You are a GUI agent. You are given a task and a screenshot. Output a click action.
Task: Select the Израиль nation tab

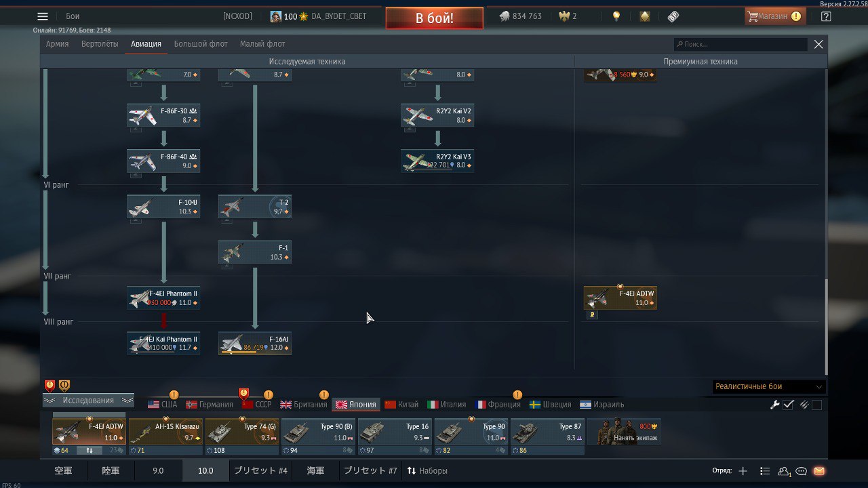[601, 405]
